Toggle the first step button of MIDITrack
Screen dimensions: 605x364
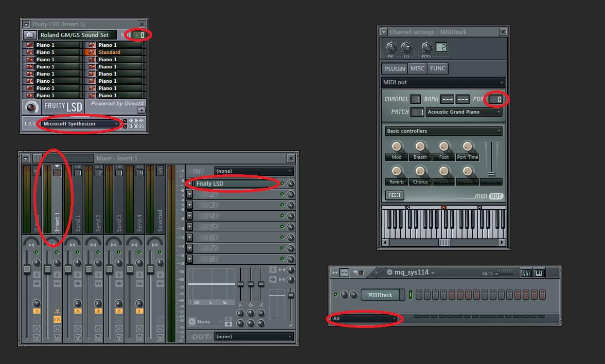coord(419,295)
